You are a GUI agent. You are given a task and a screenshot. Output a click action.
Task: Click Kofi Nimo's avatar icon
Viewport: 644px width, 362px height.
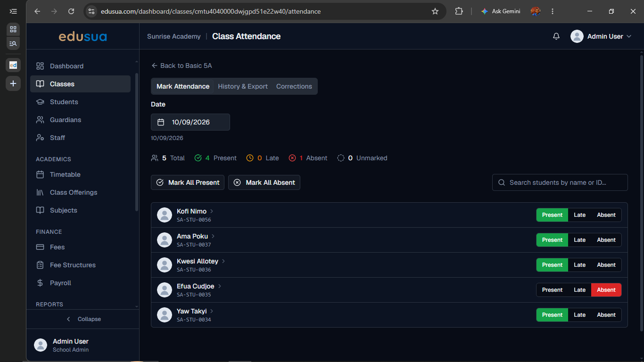pyautogui.click(x=164, y=215)
